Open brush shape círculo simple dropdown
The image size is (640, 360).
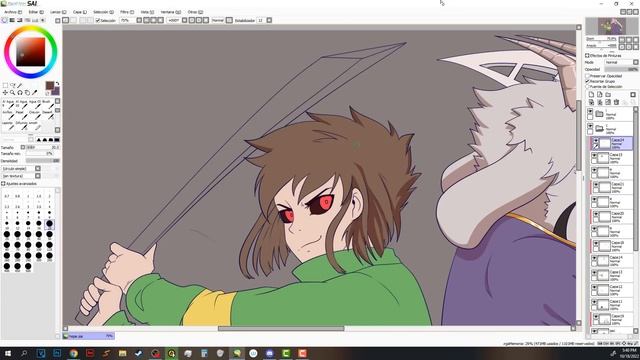[x=38, y=169]
